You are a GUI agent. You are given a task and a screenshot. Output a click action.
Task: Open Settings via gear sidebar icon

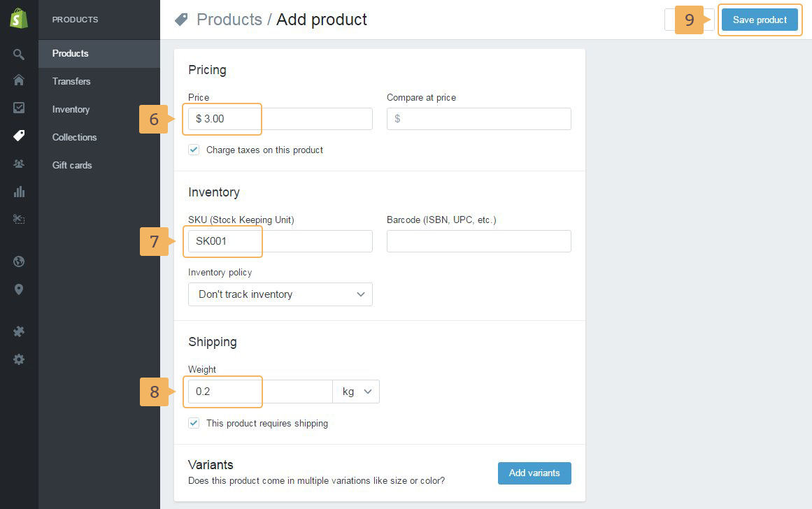click(x=19, y=359)
